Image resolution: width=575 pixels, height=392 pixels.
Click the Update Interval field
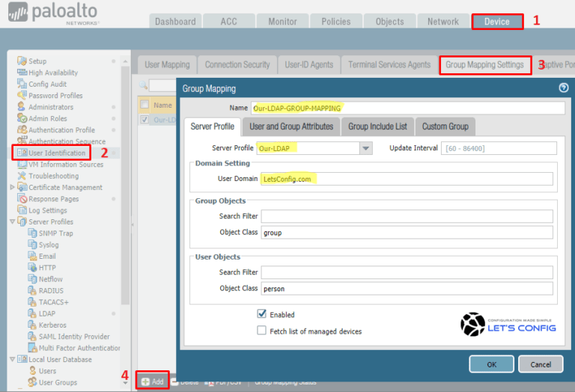(x=499, y=148)
